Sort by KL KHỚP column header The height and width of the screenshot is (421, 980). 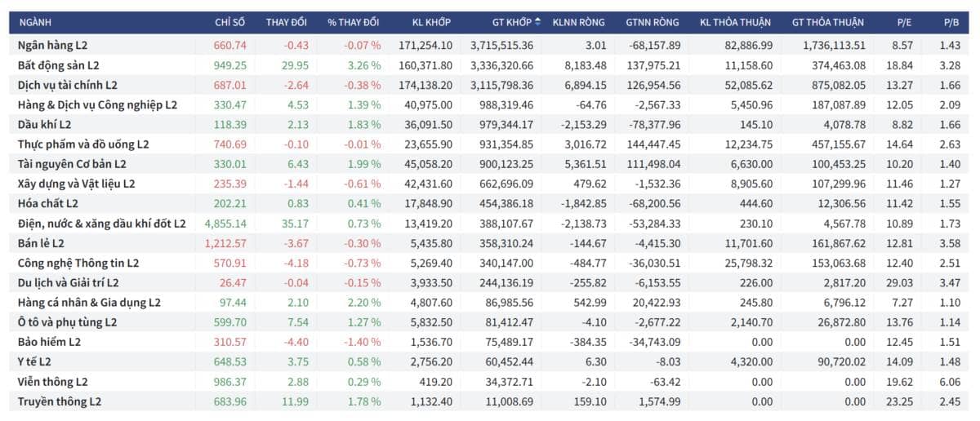pyautogui.click(x=432, y=22)
